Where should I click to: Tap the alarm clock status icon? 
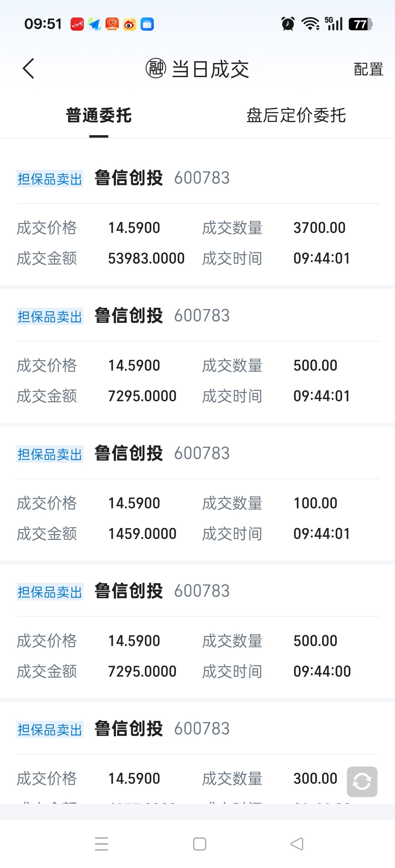point(288,24)
